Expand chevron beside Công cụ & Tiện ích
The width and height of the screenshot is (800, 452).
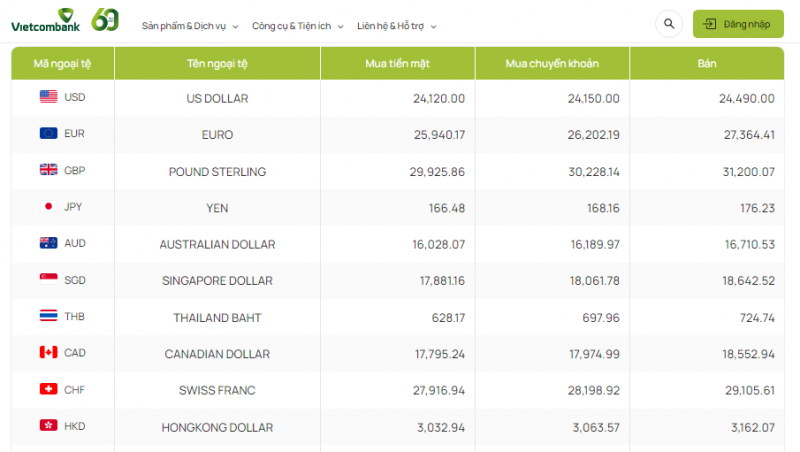(x=340, y=27)
